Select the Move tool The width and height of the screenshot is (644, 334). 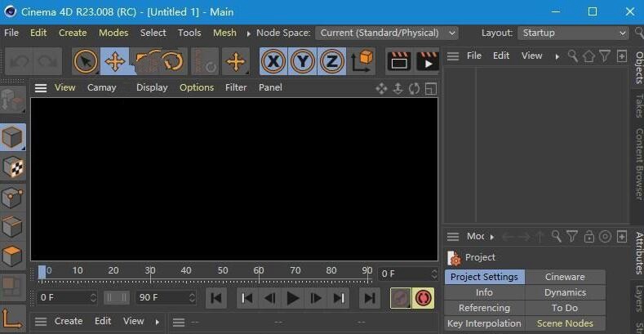point(114,61)
